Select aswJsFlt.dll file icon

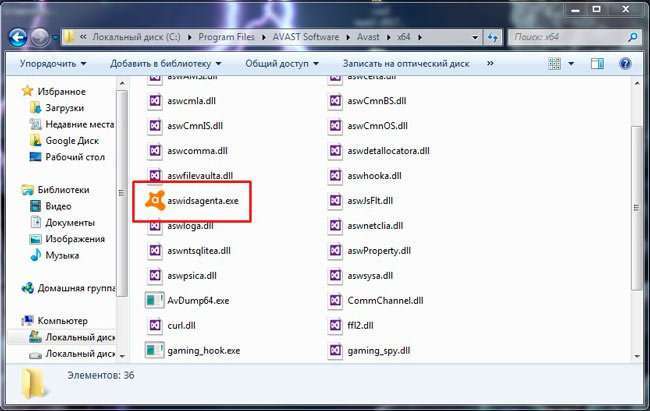tap(335, 201)
